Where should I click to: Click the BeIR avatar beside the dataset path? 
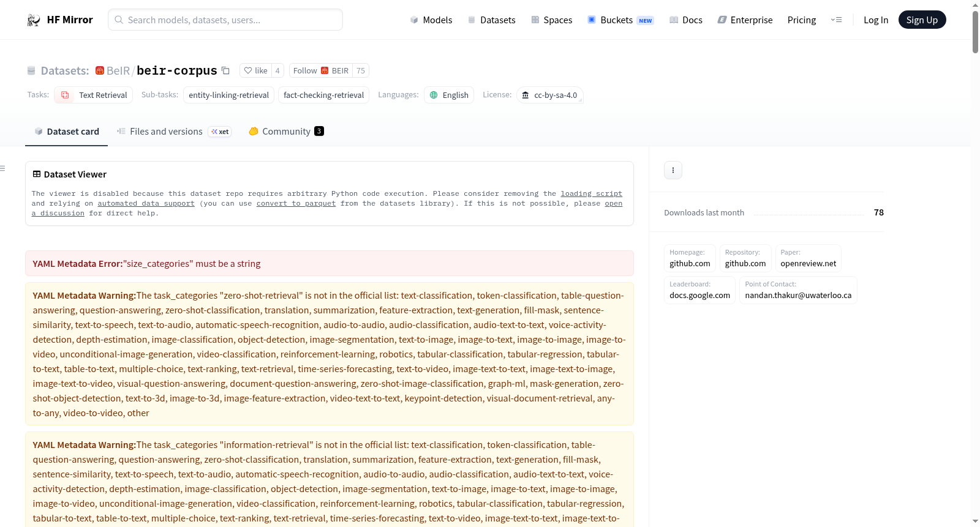pyautogui.click(x=99, y=70)
